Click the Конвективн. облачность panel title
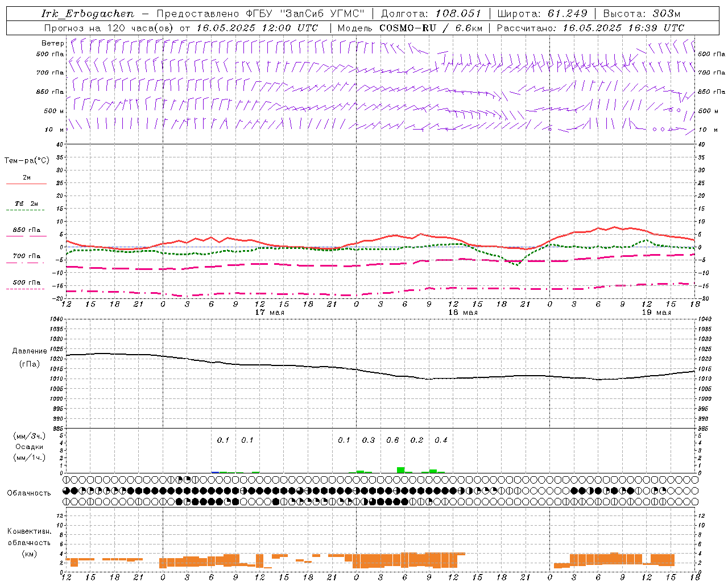This screenshot has height=582, width=728. [29, 537]
